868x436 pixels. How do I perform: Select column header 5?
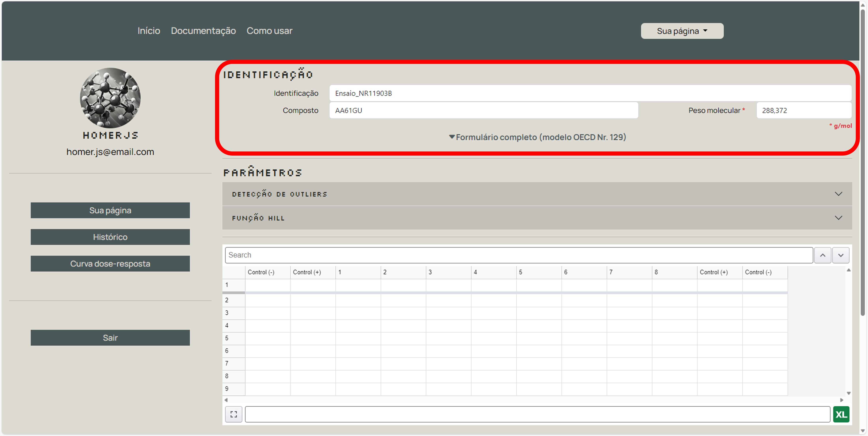pos(539,272)
